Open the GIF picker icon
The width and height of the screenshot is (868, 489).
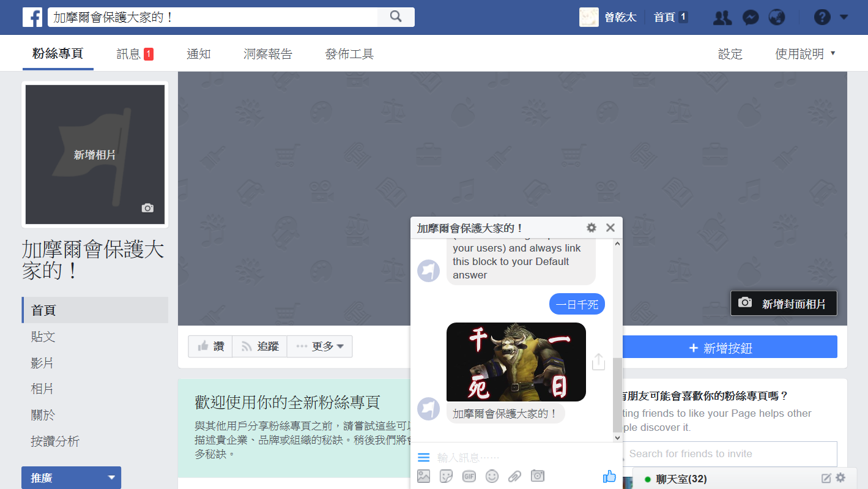pyautogui.click(x=469, y=476)
